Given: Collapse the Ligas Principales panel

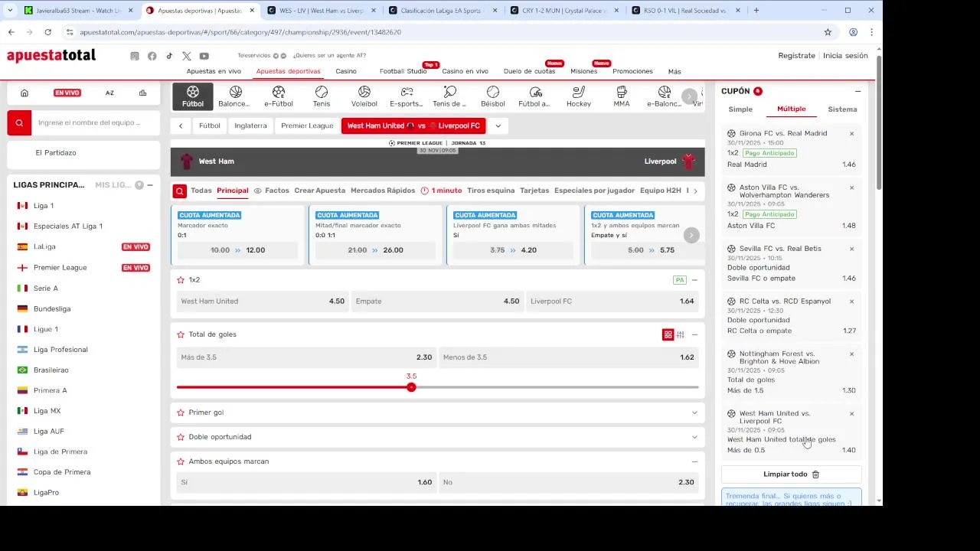Looking at the screenshot, I should coord(150,185).
